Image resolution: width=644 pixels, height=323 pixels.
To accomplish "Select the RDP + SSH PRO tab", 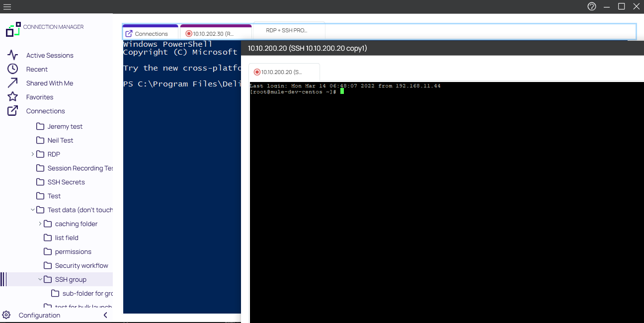I will click(287, 30).
